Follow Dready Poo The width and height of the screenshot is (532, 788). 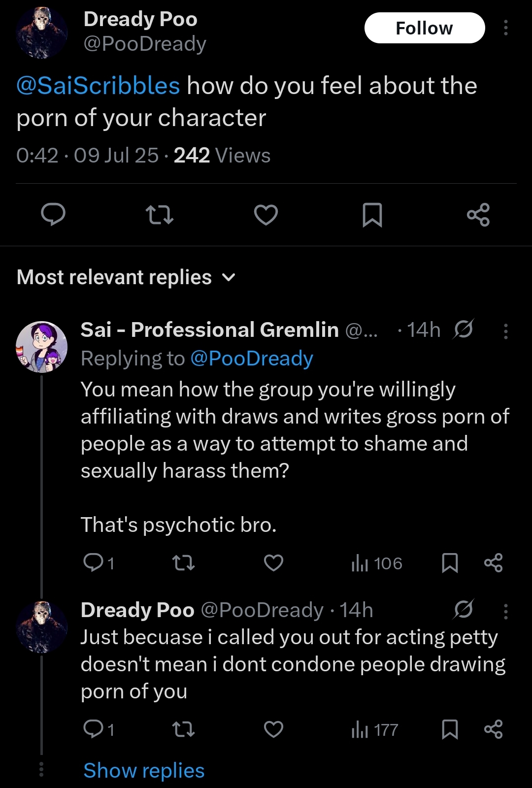(425, 28)
